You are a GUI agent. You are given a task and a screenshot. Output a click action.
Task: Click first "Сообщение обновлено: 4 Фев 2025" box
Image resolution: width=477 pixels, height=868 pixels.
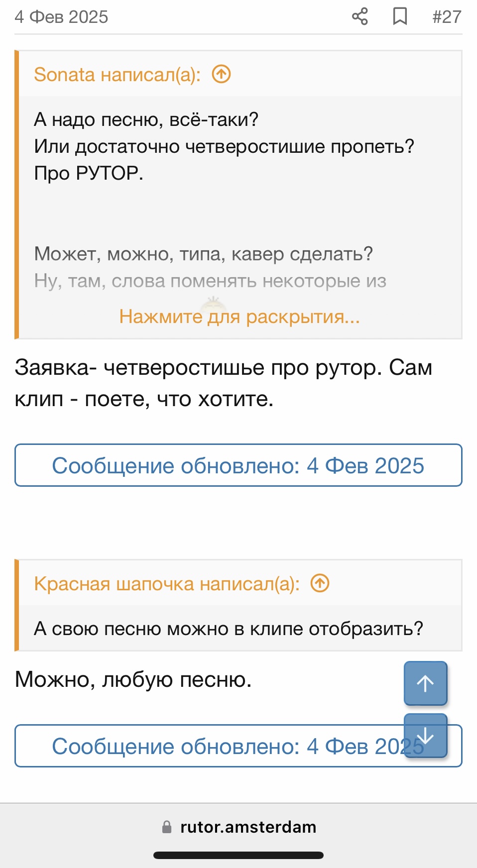pyautogui.click(x=238, y=465)
